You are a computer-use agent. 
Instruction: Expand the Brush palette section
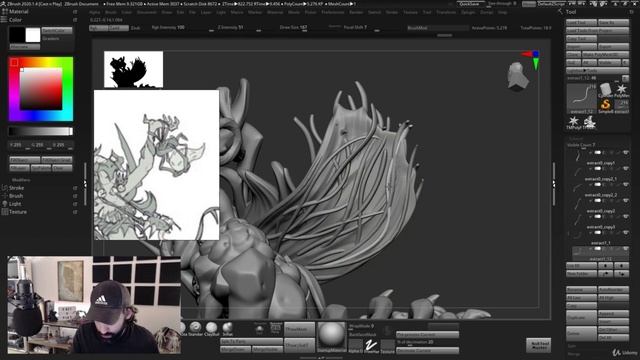(16, 196)
